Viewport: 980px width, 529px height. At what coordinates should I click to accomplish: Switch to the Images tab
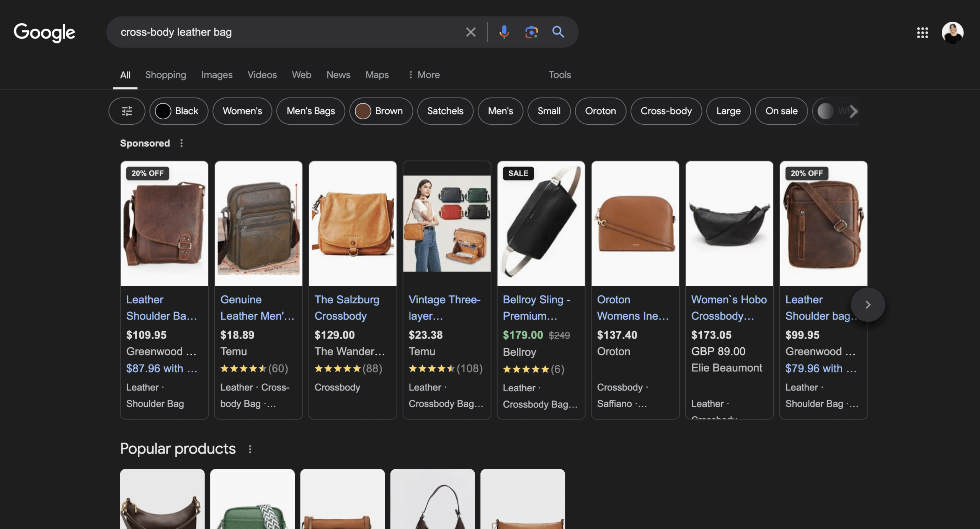[x=216, y=75]
